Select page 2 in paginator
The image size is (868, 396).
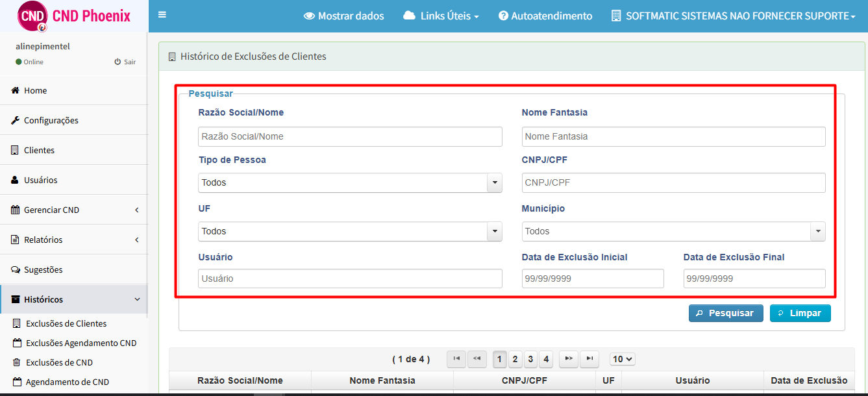point(515,359)
